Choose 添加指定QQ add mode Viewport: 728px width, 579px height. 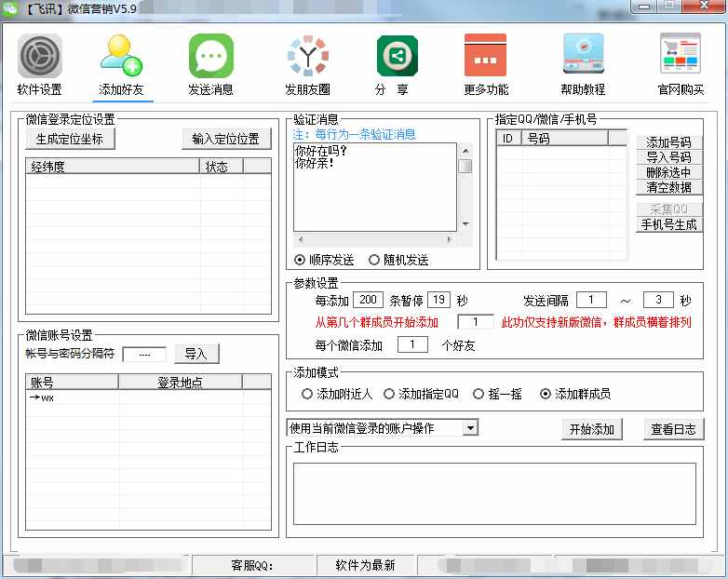[x=421, y=394]
